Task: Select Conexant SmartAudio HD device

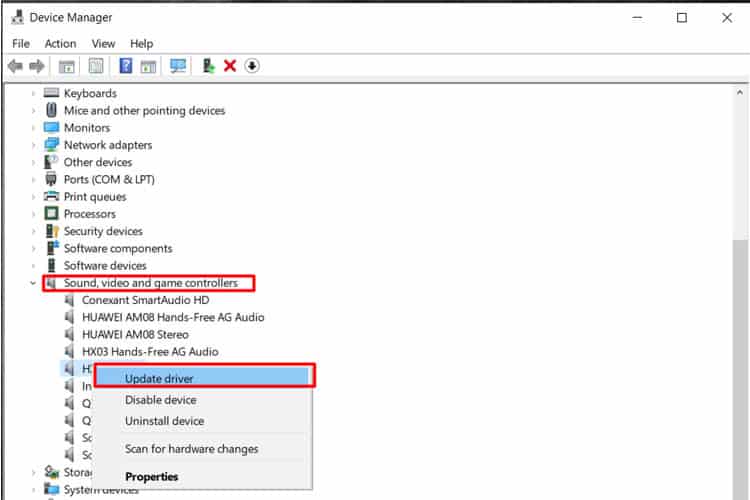Action: [x=145, y=300]
